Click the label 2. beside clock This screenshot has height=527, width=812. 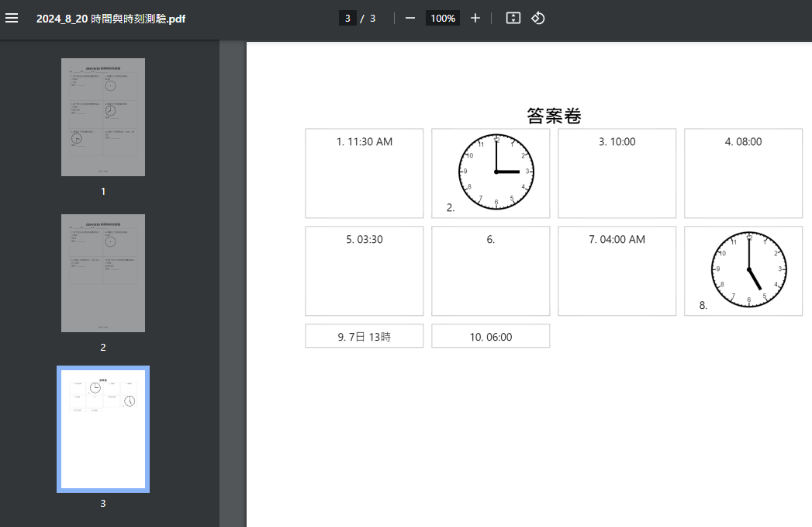pyautogui.click(x=451, y=208)
